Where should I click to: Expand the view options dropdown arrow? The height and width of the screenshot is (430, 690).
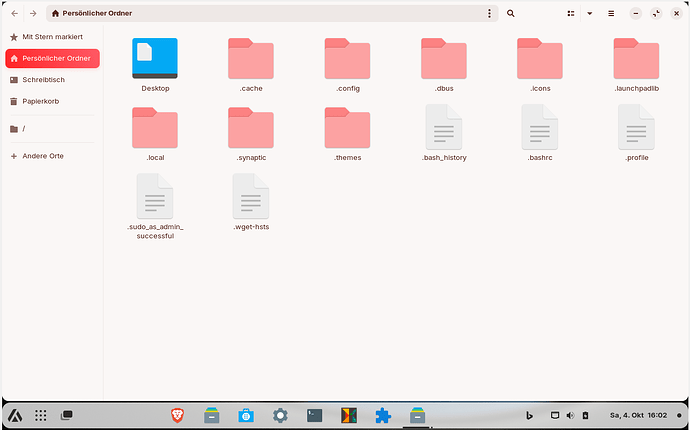[590, 14]
